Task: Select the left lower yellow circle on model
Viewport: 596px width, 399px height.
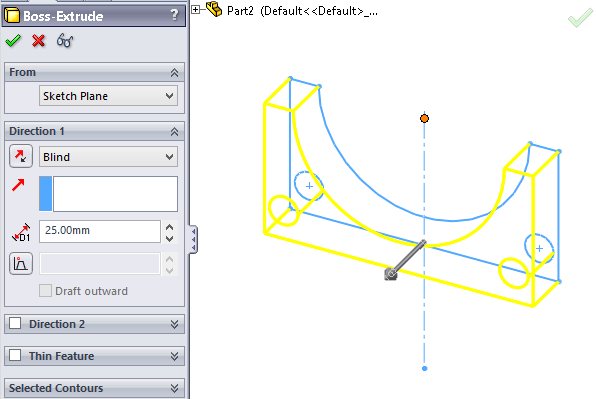Action: (283, 211)
